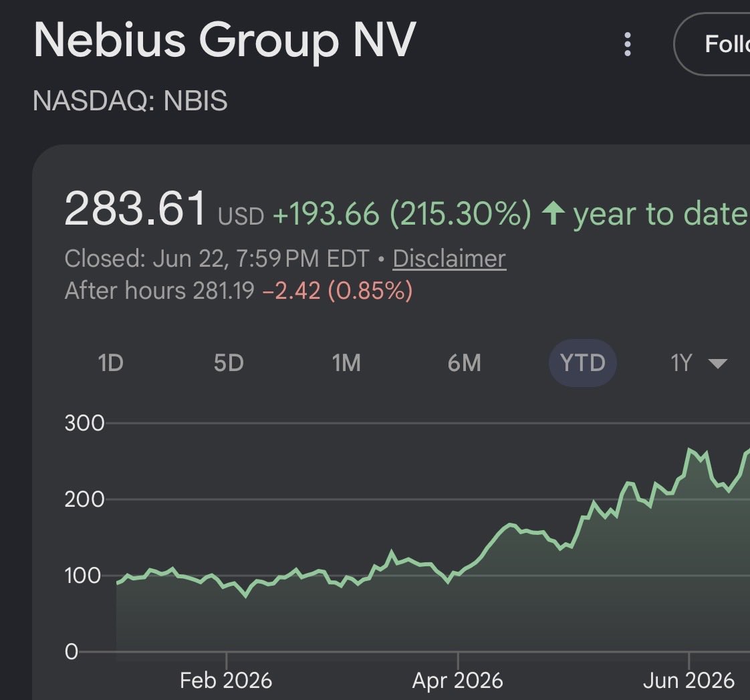Click chart line peak near Jun 2026
Image resolution: width=750 pixels, height=700 pixels.
689,449
